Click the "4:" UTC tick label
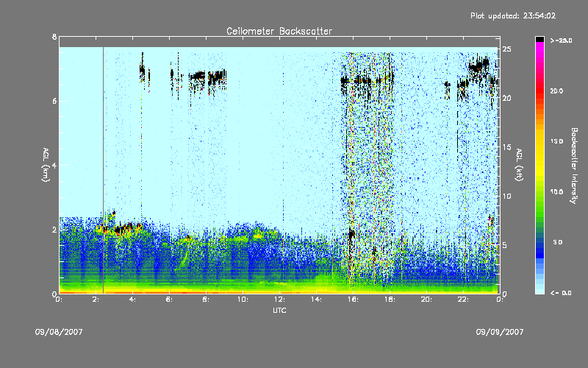 pyautogui.click(x=132, y=300)
